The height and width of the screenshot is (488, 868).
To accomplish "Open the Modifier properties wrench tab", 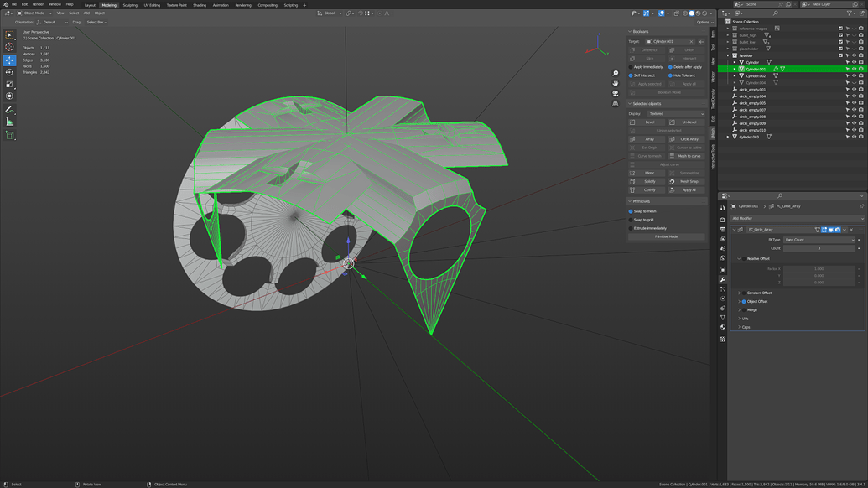I will pyautogui.click(x=722, y=279).
